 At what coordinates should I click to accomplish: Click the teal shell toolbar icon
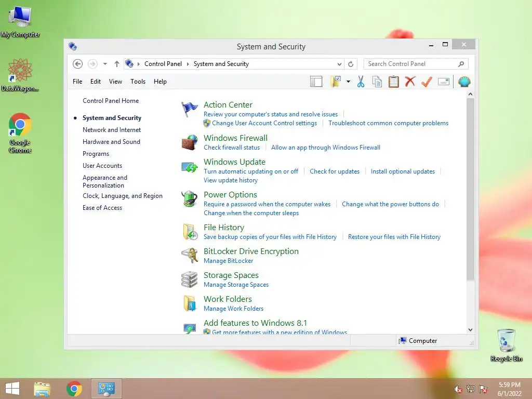(464, 82)
